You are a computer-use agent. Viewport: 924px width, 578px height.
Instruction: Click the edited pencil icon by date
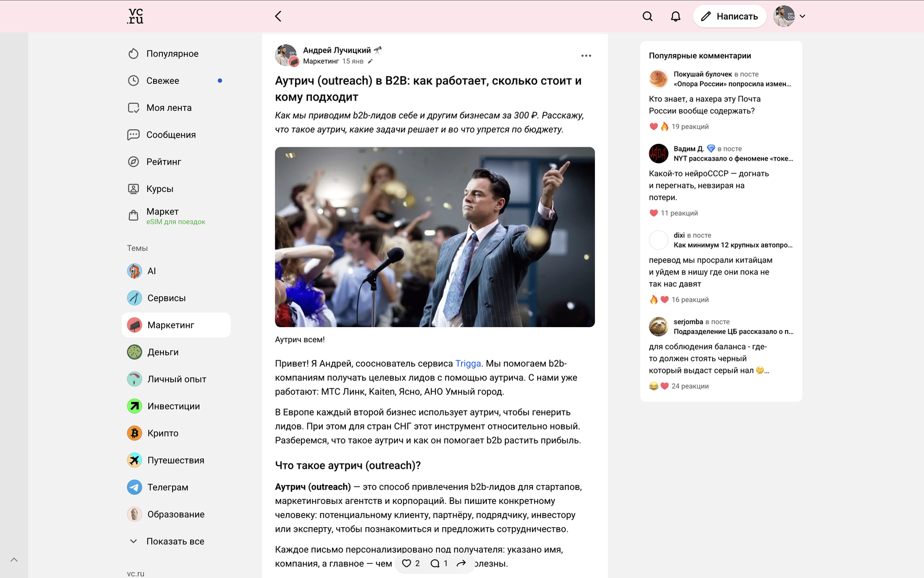click(370, 61)
